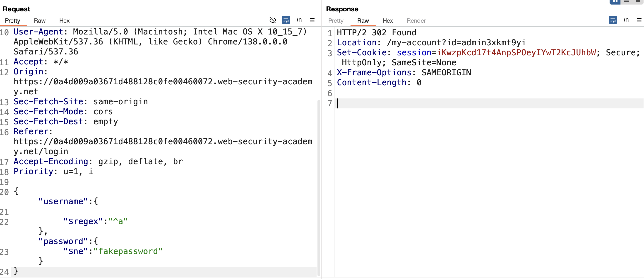This screenshot has width=644, height=279.
Task: Click the X-Frame-Options header name
Action: (374, 73)
